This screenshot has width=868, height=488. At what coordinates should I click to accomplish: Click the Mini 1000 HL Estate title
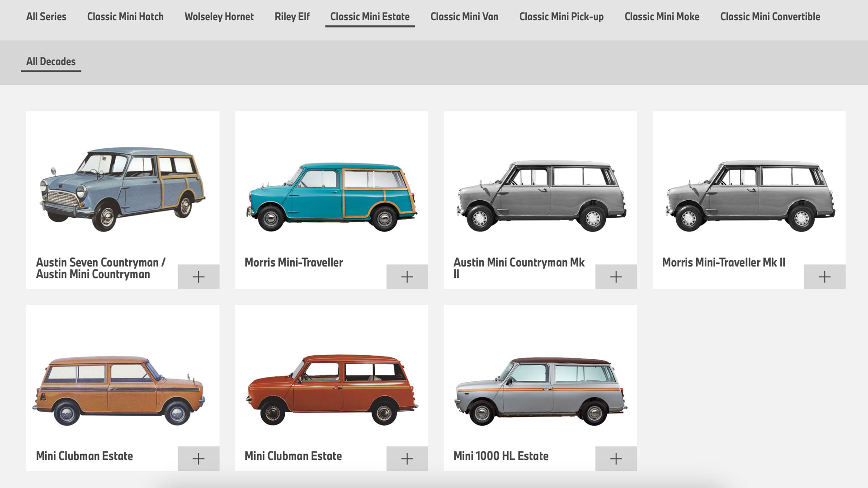(x=501, y=456)
